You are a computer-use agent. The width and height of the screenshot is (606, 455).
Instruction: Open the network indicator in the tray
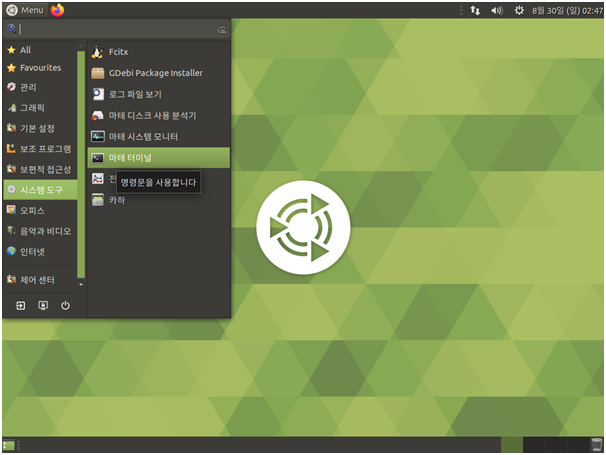tap(475, 10)
